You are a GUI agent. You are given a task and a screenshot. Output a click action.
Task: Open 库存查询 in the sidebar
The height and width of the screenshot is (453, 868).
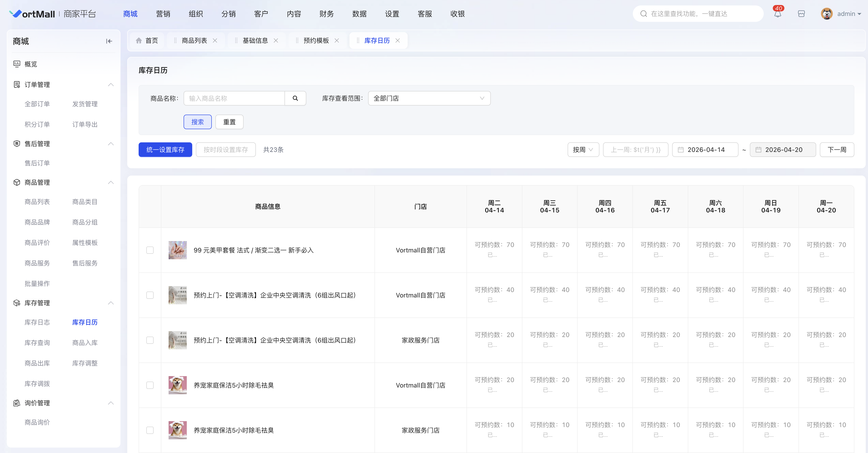(37, 343)
